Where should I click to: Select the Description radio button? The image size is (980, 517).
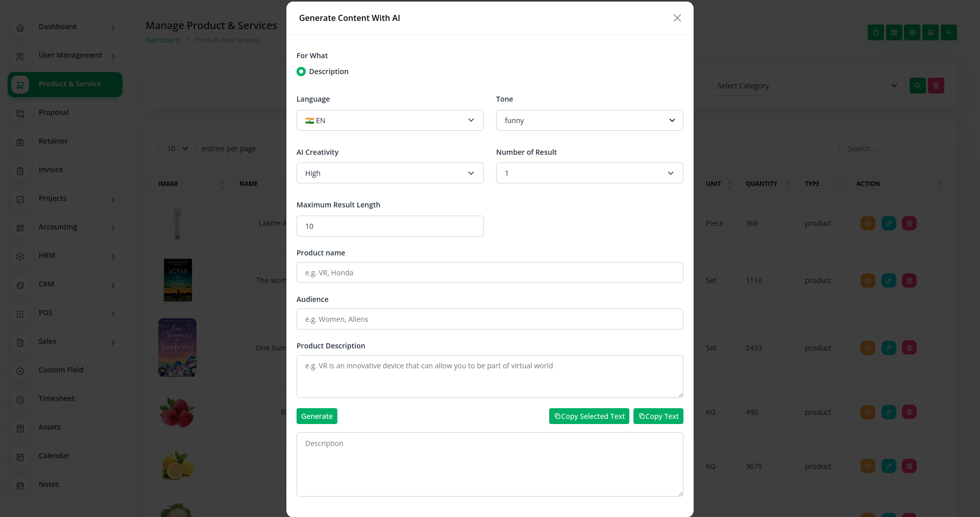[x=301, y=72]
